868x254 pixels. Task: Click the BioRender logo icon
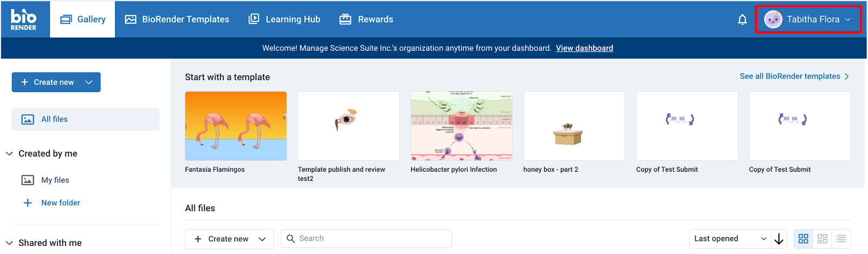24,19
